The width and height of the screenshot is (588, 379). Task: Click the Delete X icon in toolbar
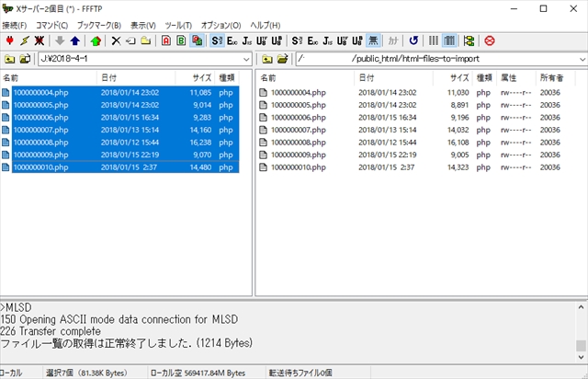[116, 40]
